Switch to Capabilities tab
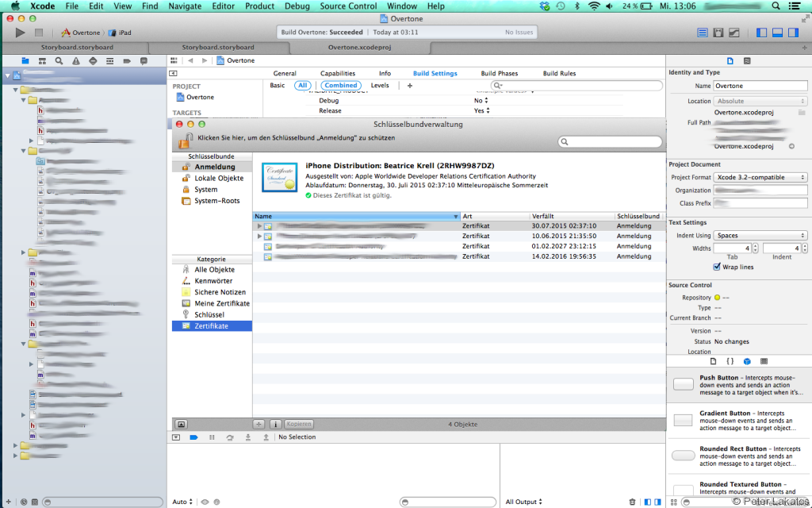Screen dimensions: 812x508 (x=338, y=74)
